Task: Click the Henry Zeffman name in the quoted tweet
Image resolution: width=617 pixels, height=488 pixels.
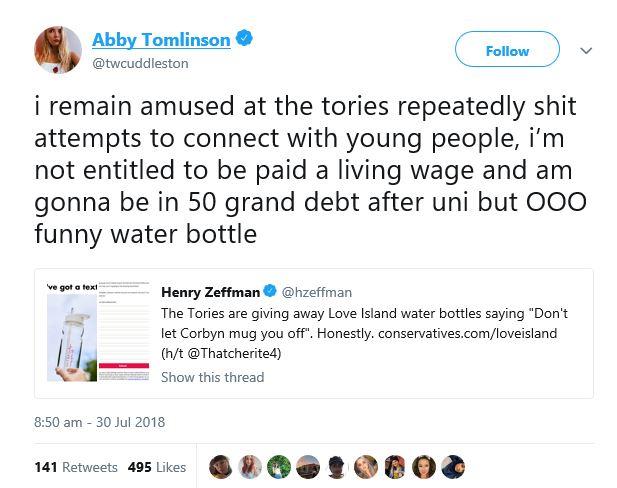Action: click(209, 292)
